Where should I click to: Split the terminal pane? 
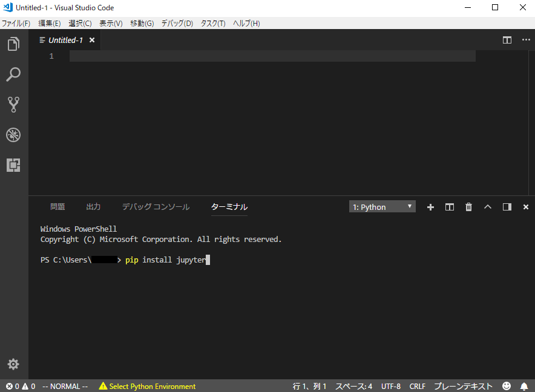coord(450,207)
